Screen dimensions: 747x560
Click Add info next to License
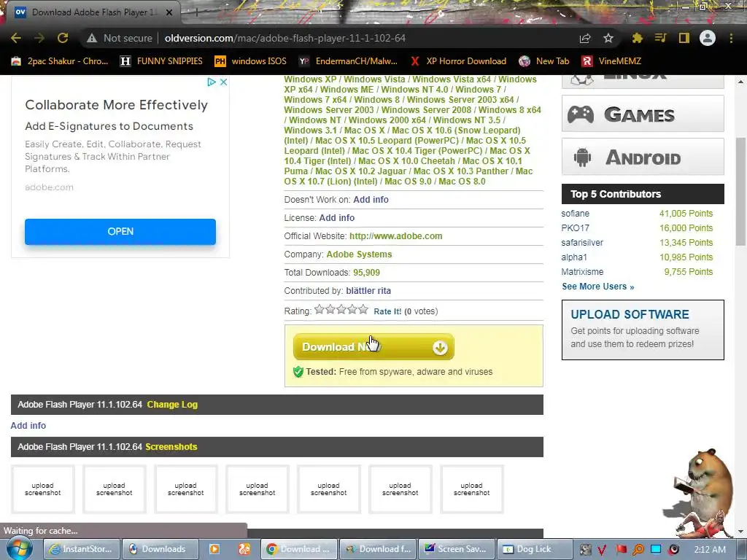[x=336, y=217]
